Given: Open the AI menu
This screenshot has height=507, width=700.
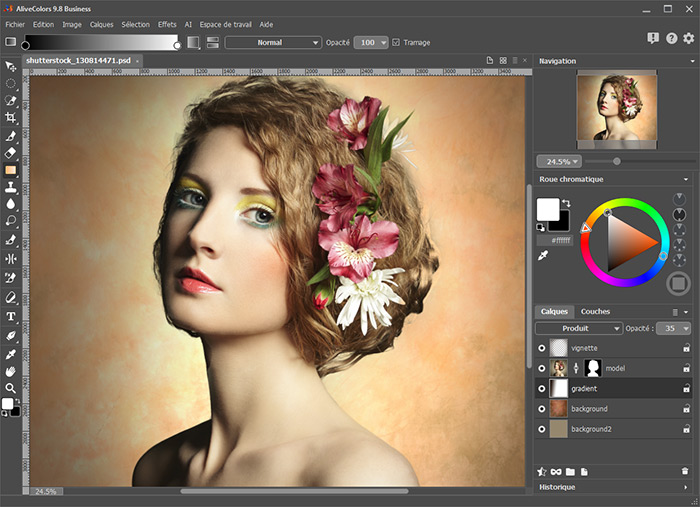Looking at the screenshot, I should [188, 25].
